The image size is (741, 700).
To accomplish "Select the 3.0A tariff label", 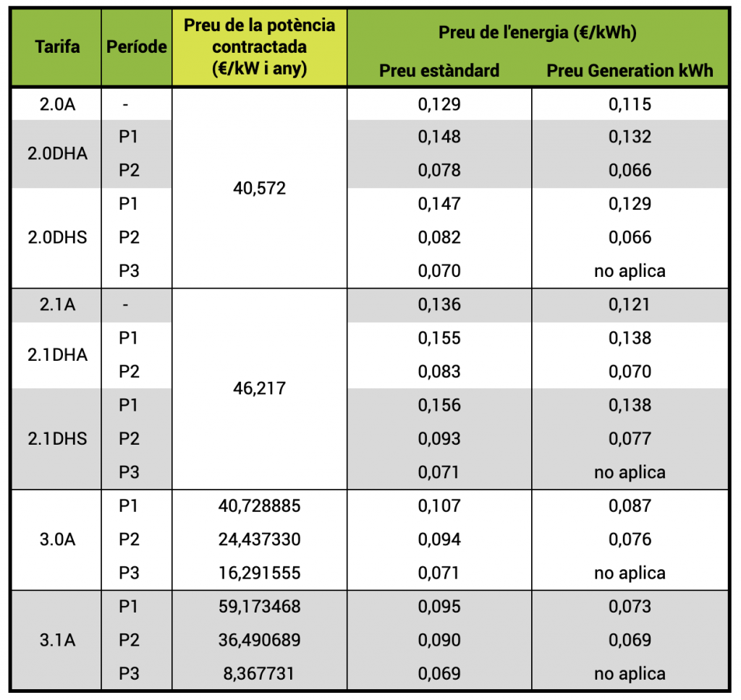I will pos(57,539).
